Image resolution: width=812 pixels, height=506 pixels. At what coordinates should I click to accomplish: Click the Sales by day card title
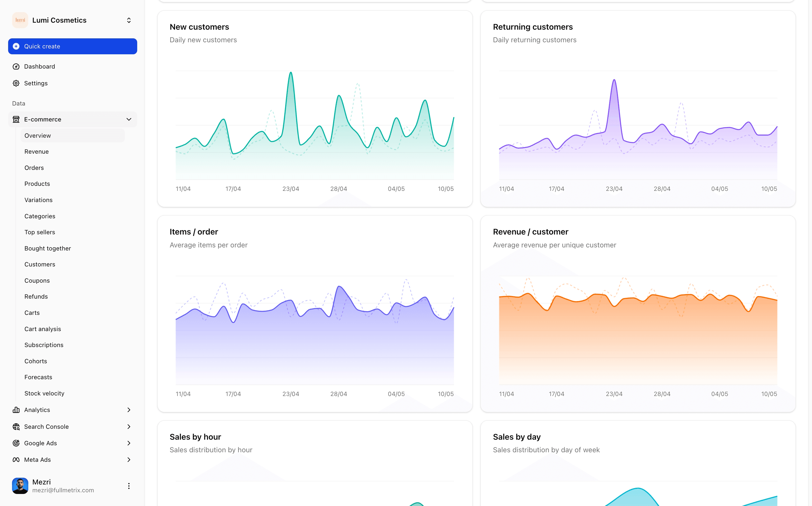point(517,437)
